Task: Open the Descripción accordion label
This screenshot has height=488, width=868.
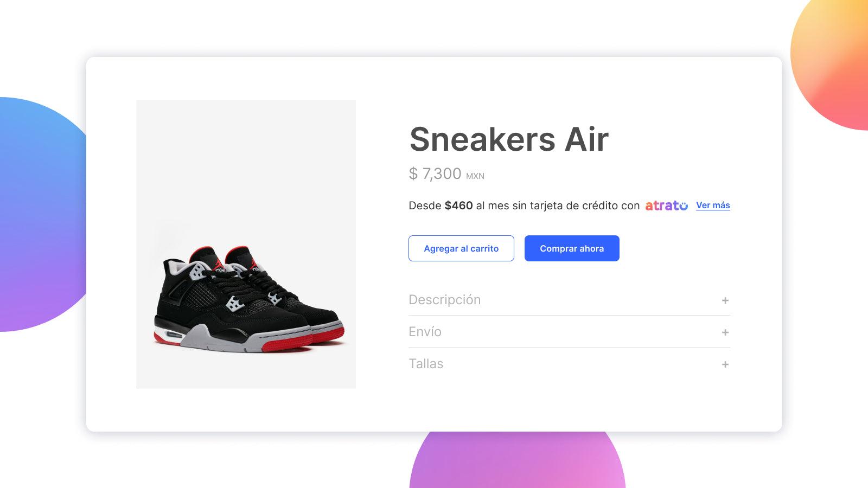Action: pos(444,300)
